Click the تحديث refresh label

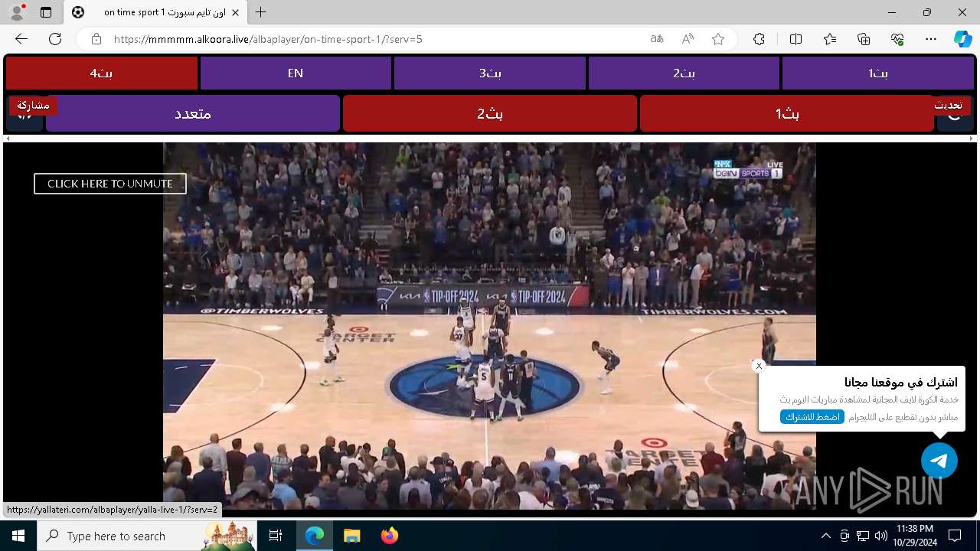(948, 105)
